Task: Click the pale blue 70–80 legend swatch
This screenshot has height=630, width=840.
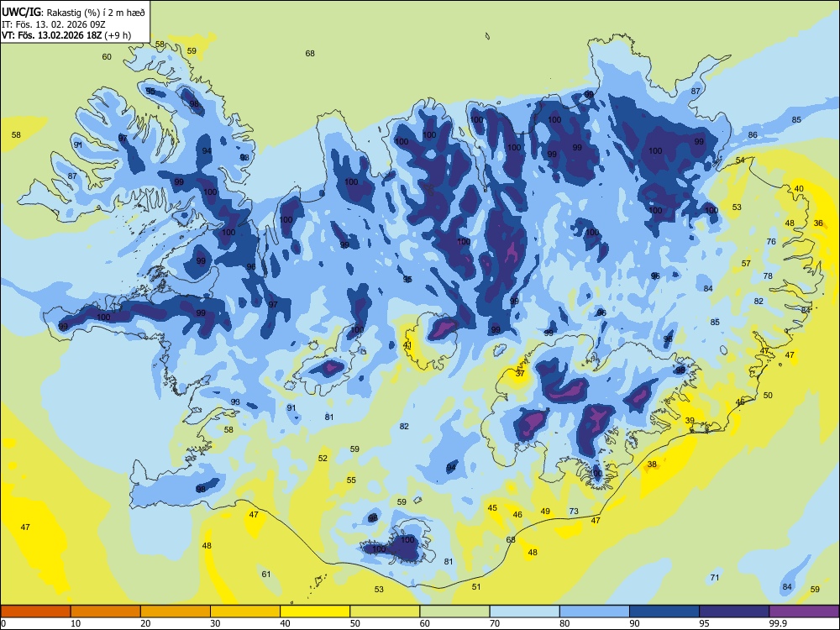Action: click(x=524, y=612)
